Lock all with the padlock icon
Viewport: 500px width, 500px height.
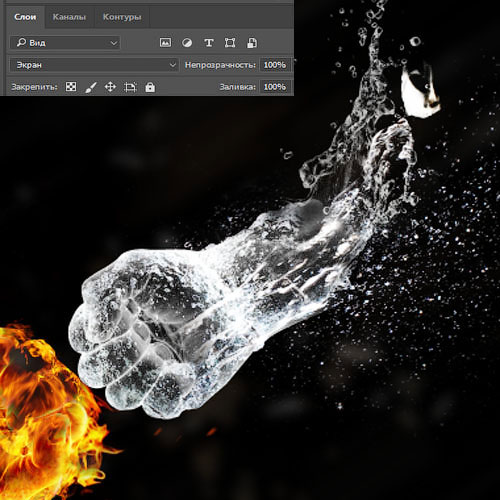point(150,87)
